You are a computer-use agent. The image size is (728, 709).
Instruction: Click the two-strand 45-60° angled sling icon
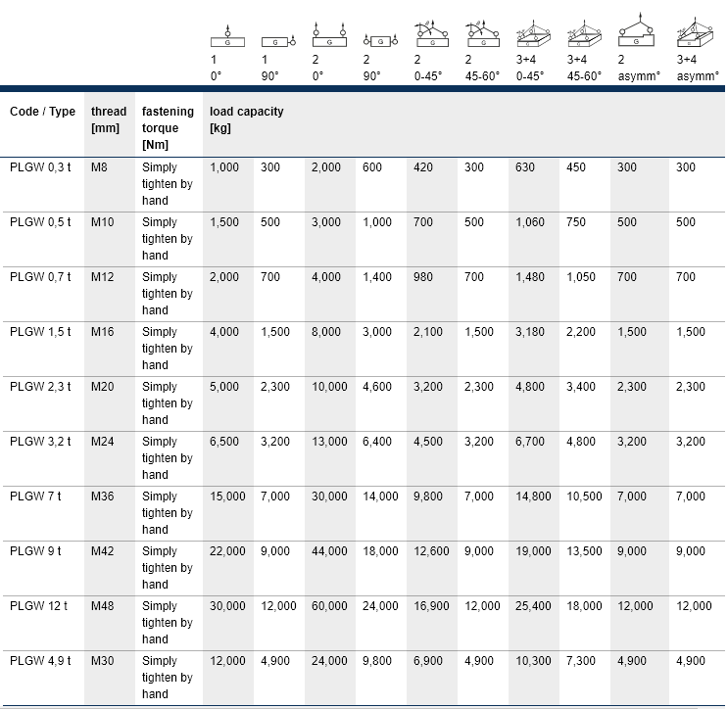pos(482,34)
